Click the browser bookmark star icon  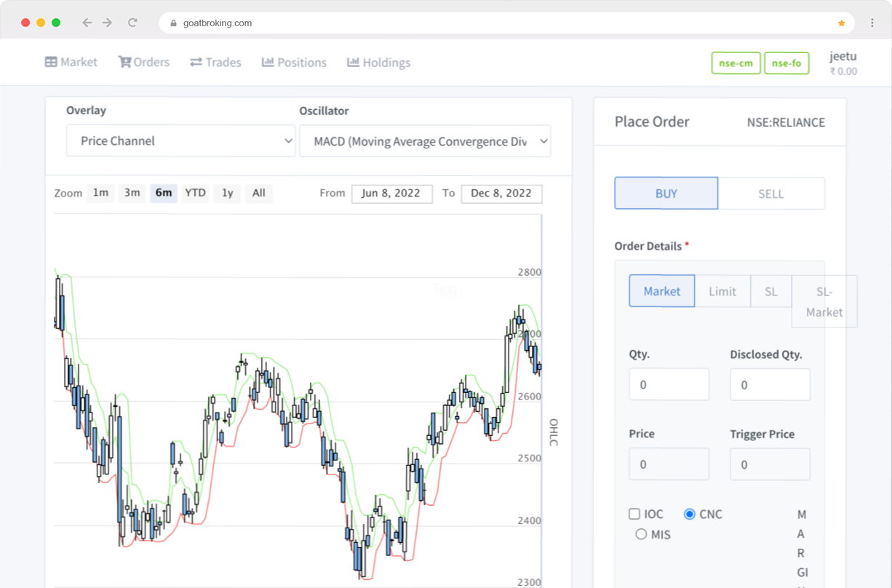pos(842,23)
